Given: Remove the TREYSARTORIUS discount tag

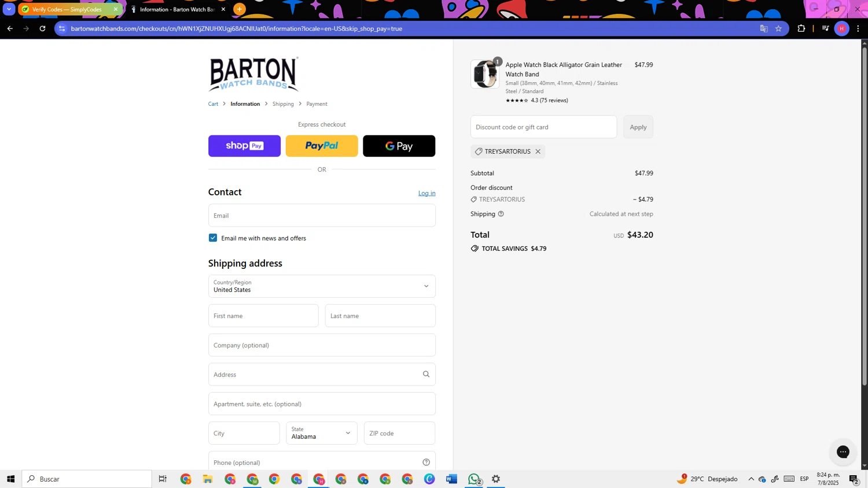Looking at the screenshot, I should [538, 151].
